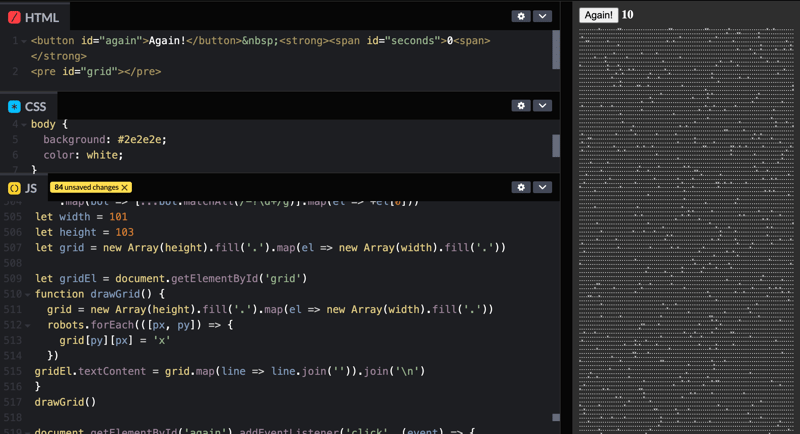800x434 pixels.
Task: Place cursor on the drawGrid() call line
Action: [x=65, y=402]
